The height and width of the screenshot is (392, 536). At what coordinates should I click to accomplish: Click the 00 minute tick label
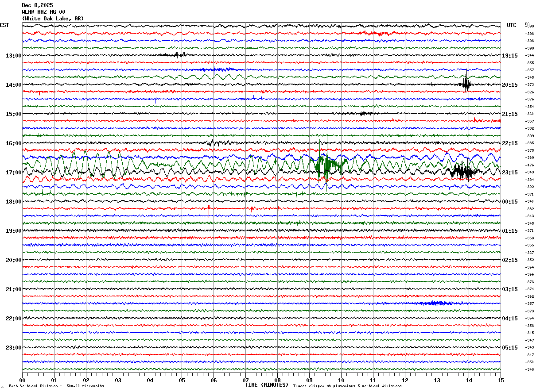pos(22,380)
